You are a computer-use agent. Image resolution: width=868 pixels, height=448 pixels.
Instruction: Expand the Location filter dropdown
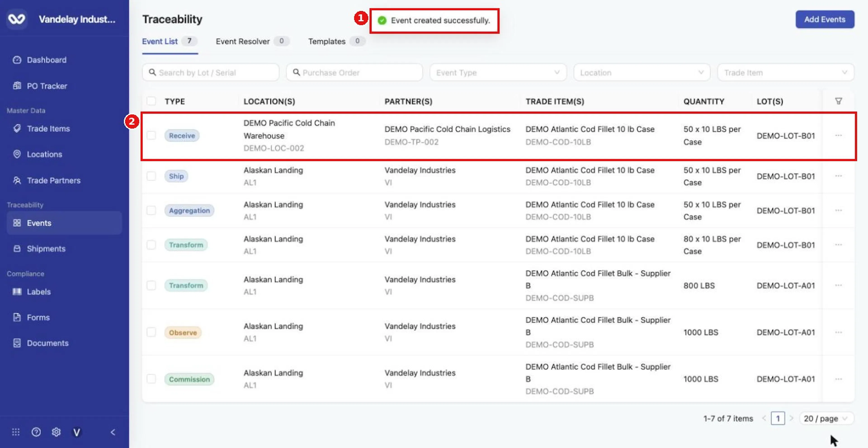tap(642, 72)
